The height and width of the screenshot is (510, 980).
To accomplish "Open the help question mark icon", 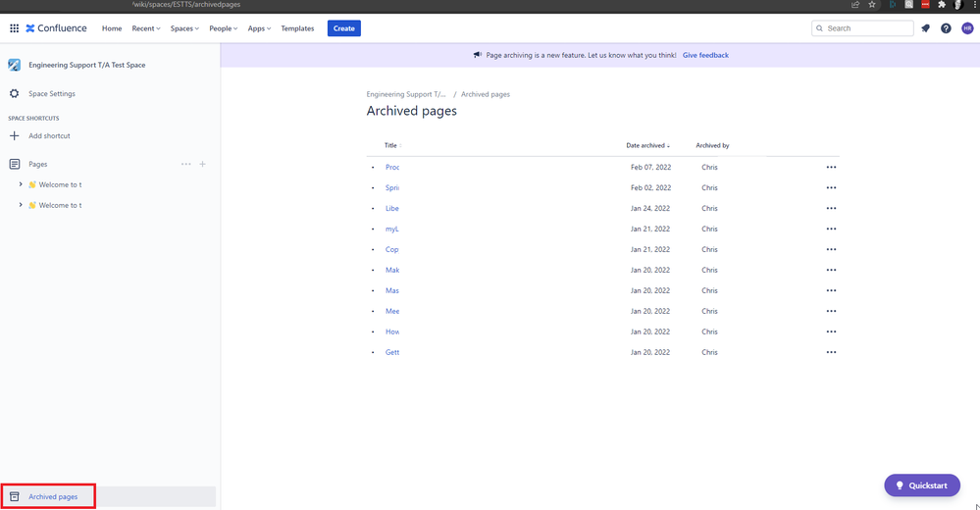I will click(947, 28).
